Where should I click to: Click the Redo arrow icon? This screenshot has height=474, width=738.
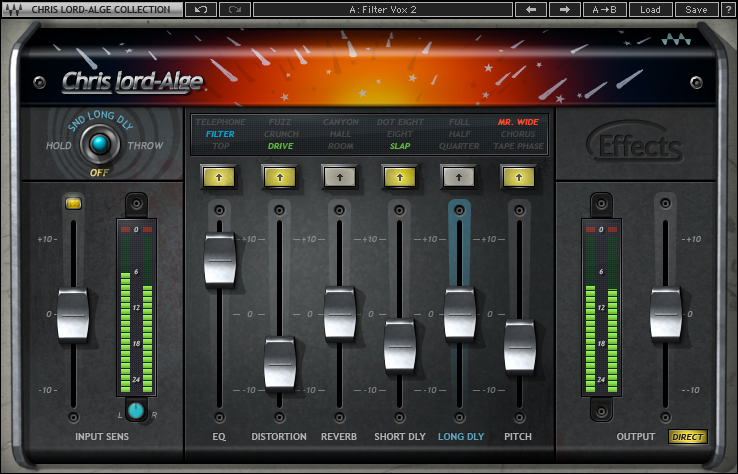point(235,9)
